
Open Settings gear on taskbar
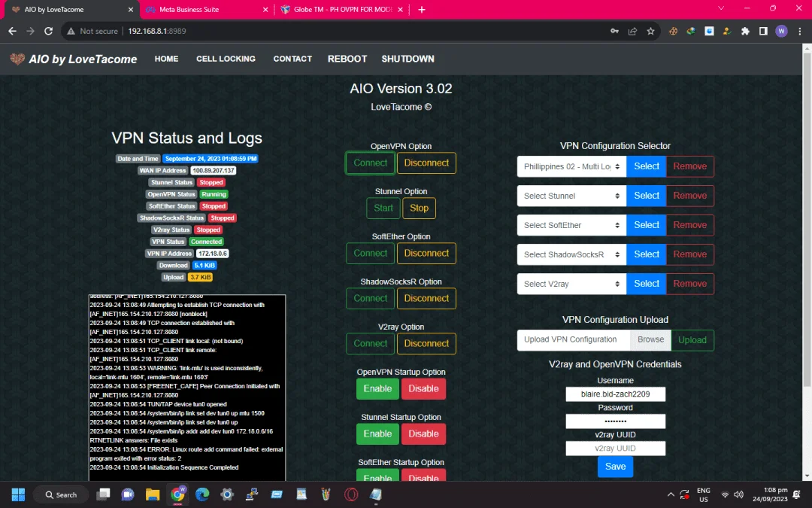[x=227, y=494]
